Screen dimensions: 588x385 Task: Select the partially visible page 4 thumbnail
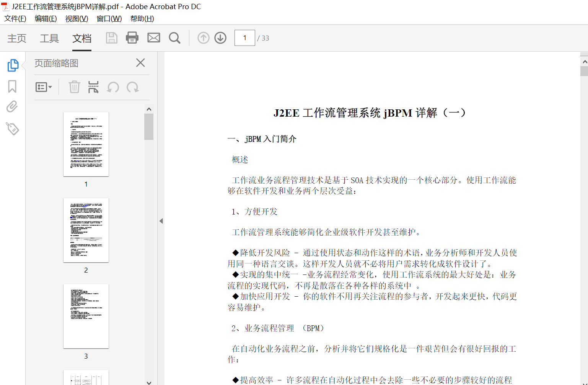click(86, 377)
